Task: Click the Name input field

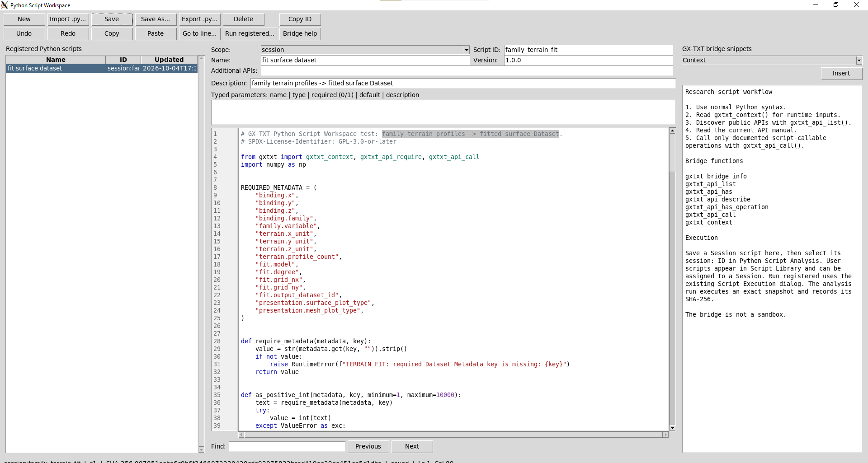Action: [365, 60]
